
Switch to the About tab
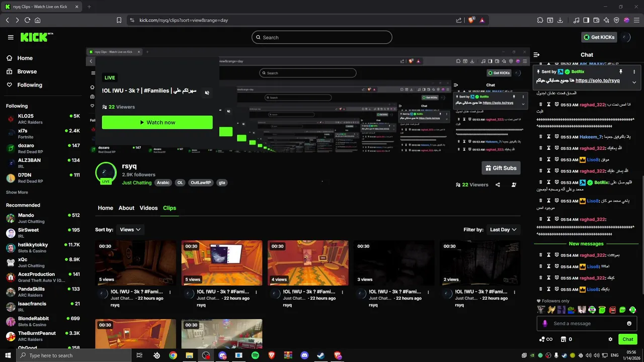(126, 208)
